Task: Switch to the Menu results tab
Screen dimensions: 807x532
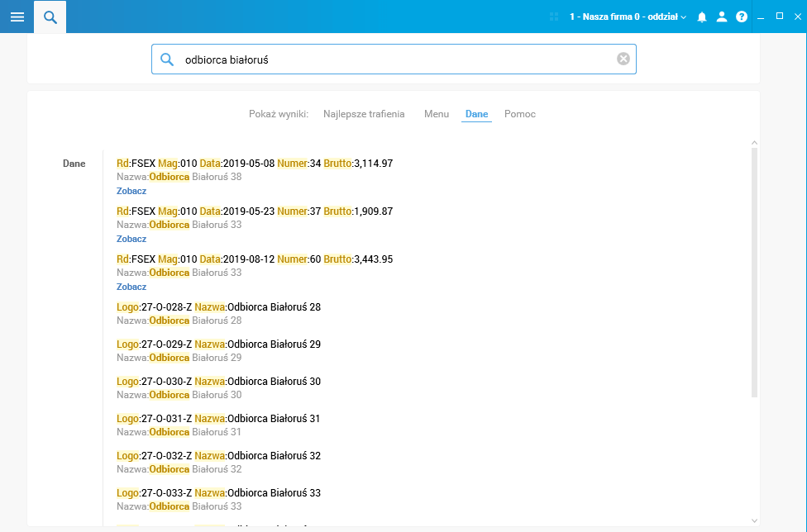Action: coord(437,114)
